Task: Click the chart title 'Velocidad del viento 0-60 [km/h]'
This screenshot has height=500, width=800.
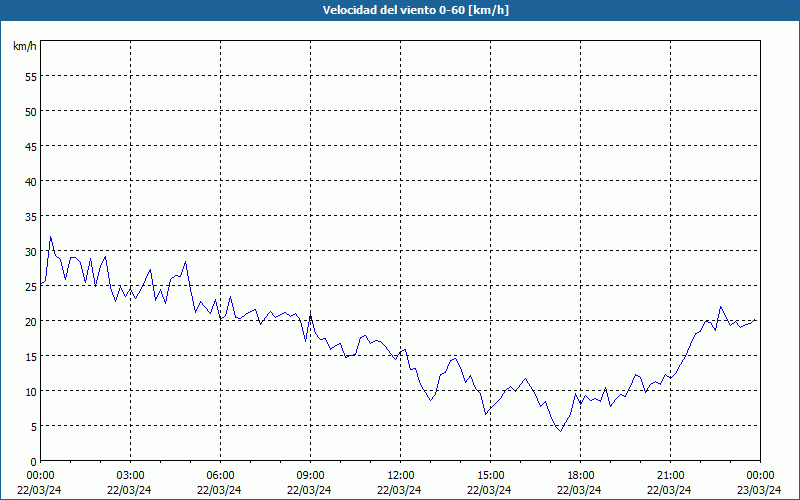Action: point(415,10)
